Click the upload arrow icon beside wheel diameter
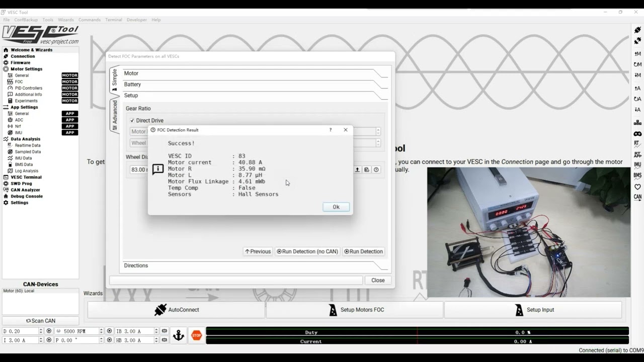The width and height of the screenshot is (644, 362). pyautogui.click(x=357, y=169)
